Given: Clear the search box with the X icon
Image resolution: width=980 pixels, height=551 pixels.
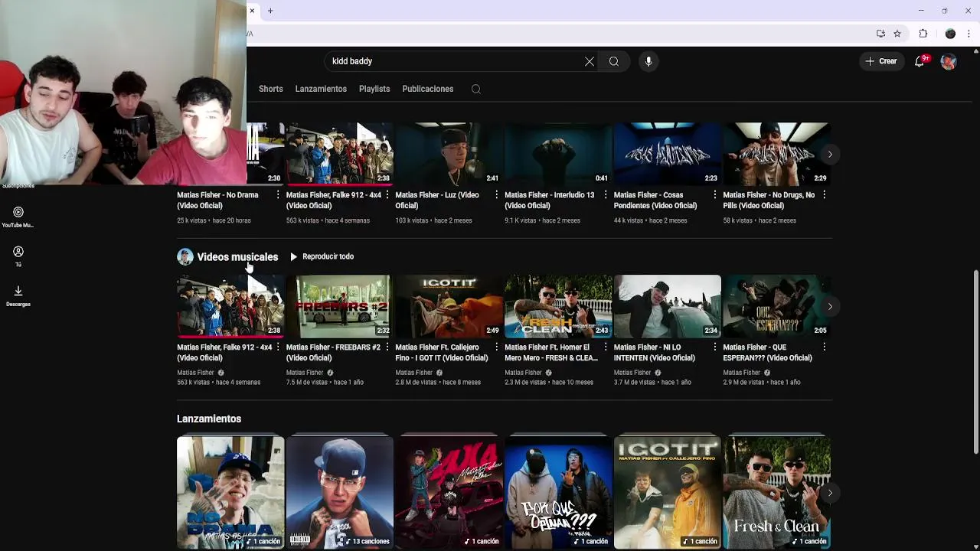Looking at the screenshot, I should [x=589, y=61].
